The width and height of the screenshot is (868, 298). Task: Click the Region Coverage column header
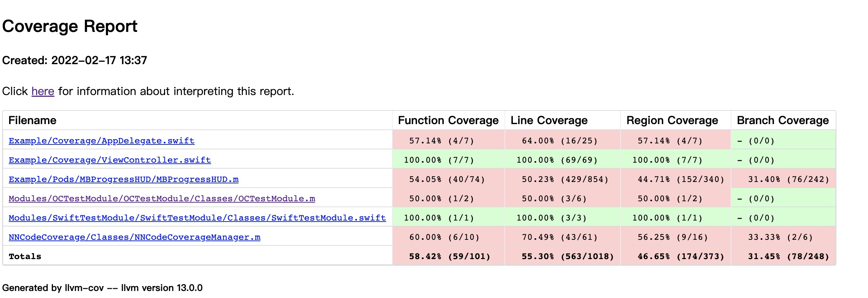[672, 120]
